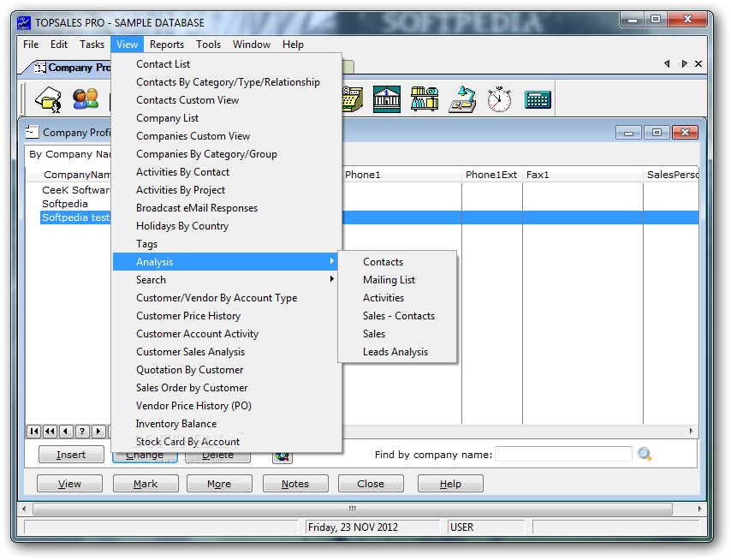Open the Reports menu
Screen dimensions: 731x560
(166, 45)
